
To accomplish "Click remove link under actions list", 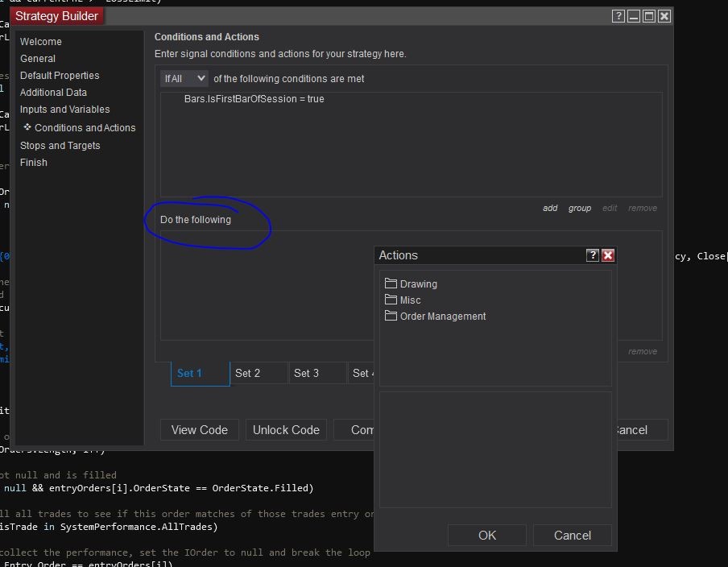I will tap(643, 351).
